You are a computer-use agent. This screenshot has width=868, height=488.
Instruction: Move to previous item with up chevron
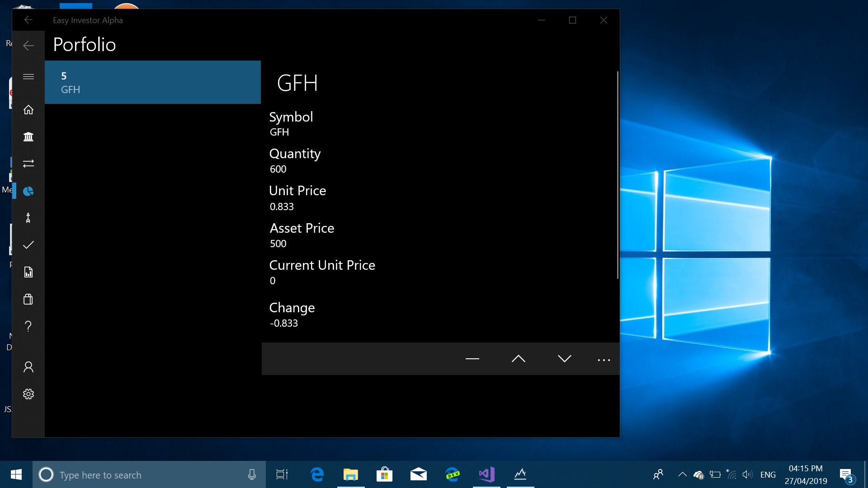(518, 359)
